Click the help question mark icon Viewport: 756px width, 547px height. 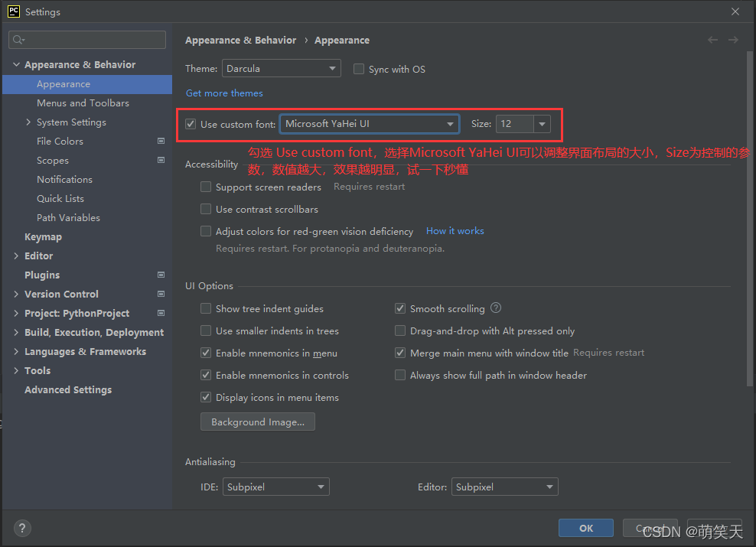pos(22,528)
